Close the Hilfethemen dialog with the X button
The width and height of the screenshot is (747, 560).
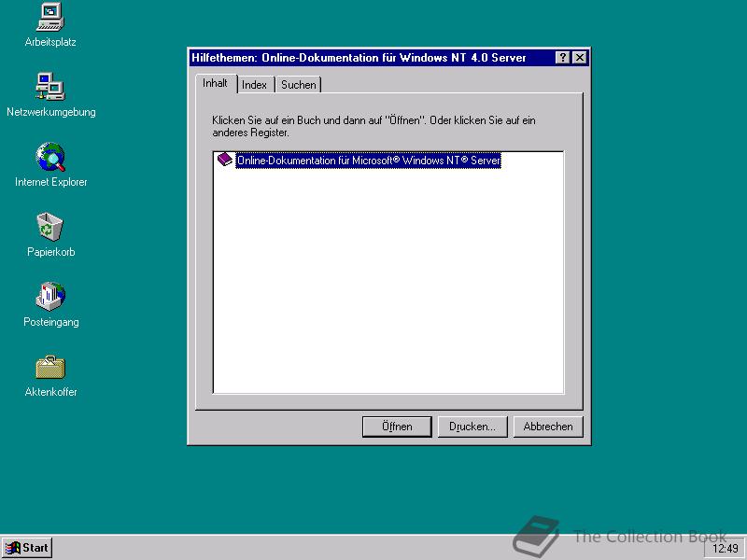coord(579,58)
